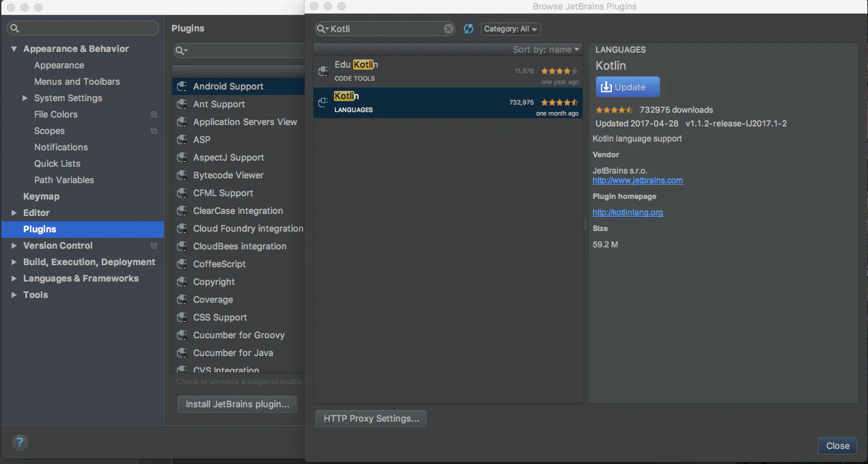Click the Version Control project-level icon

[154, 245]
